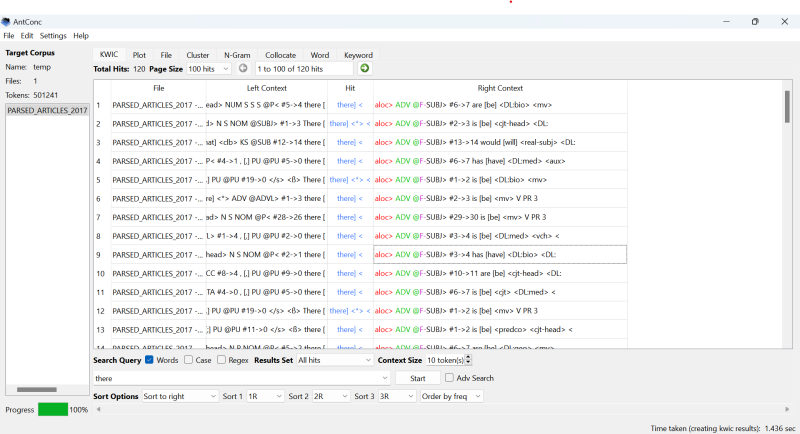Click the hit range field "1 to 100 of 120 hits"
The width and height of the screenshot is (800, 434).
click(304, 69)
